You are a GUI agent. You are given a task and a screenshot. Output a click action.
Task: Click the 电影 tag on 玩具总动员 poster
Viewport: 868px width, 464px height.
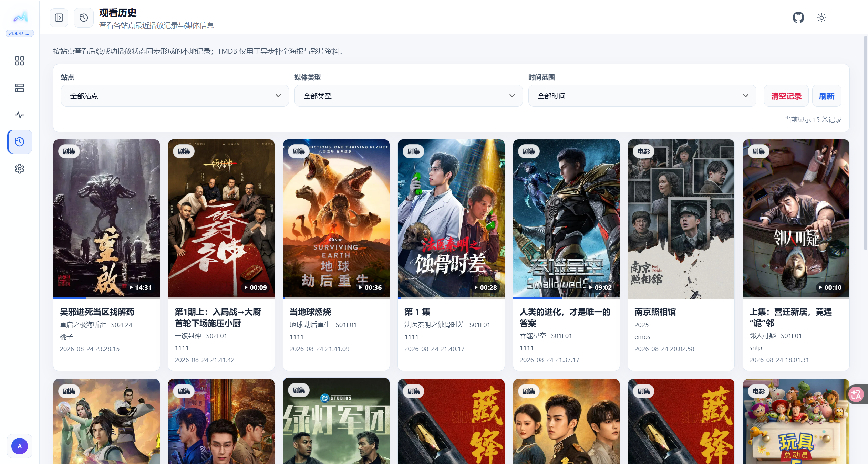[758, 391]
